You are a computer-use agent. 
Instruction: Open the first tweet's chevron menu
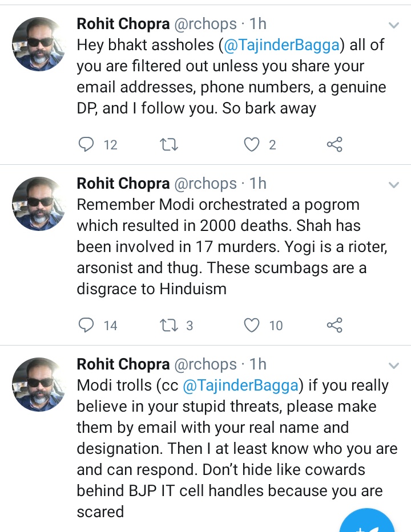(394, 25)
